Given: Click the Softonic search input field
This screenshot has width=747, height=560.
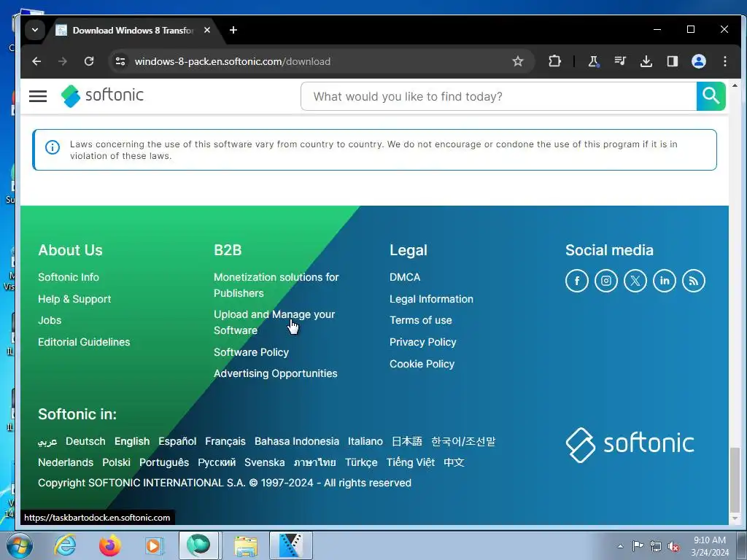Looking at the screenshot, I should [498, 96].
